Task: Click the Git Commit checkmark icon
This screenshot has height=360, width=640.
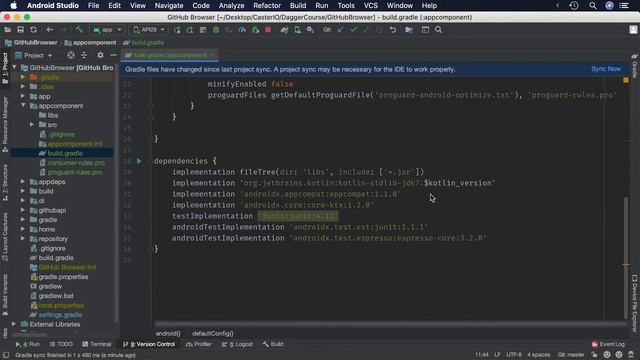Action: point(353,30)
